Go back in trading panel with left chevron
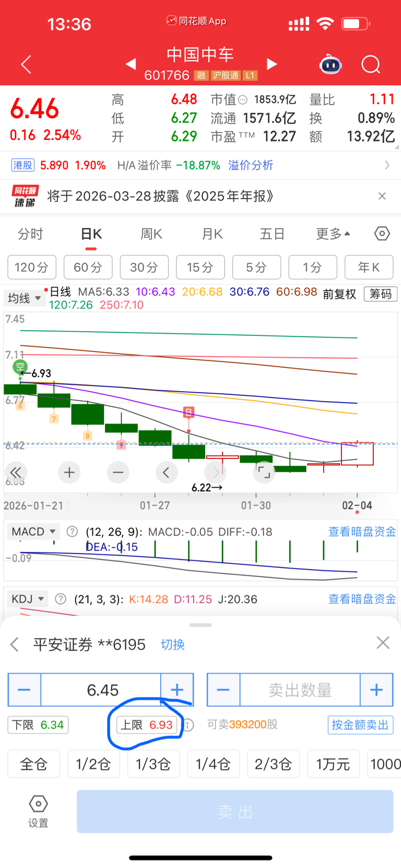 (15, 644)
